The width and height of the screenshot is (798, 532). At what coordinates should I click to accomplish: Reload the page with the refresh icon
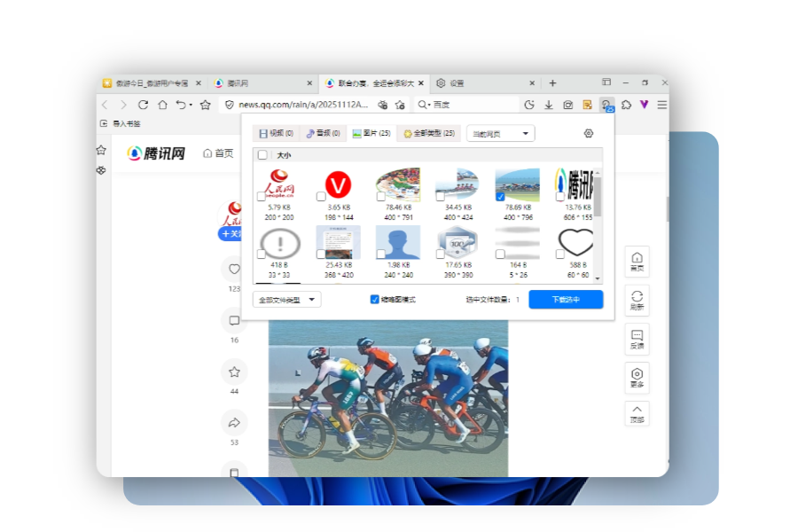pos(143,105)
